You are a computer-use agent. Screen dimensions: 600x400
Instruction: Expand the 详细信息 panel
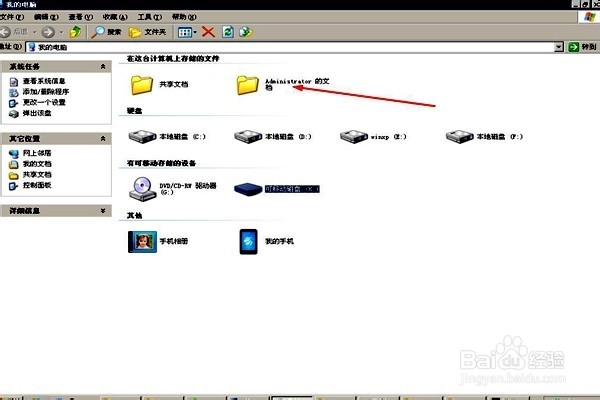pyautogui.click(x=103, y=211)
